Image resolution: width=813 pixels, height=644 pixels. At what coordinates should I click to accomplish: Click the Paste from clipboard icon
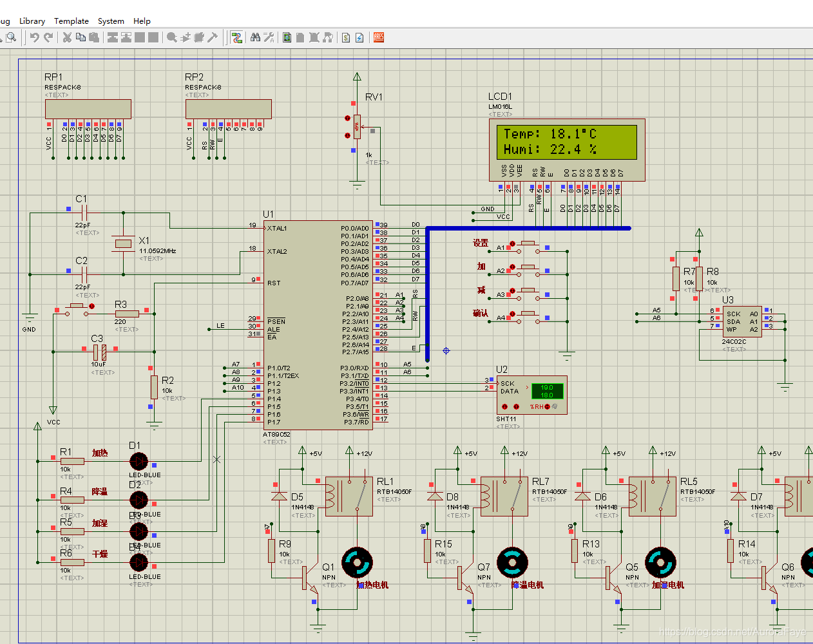coord(94,37)
